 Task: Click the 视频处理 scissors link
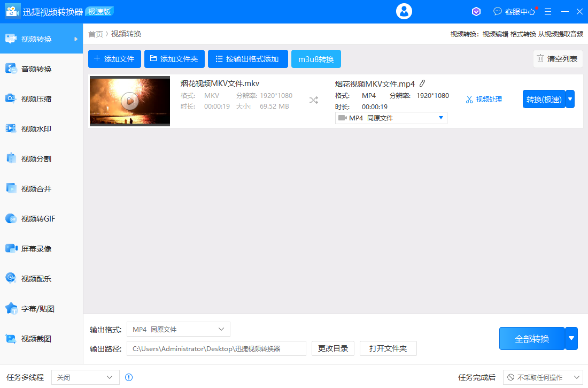point(484,100)
